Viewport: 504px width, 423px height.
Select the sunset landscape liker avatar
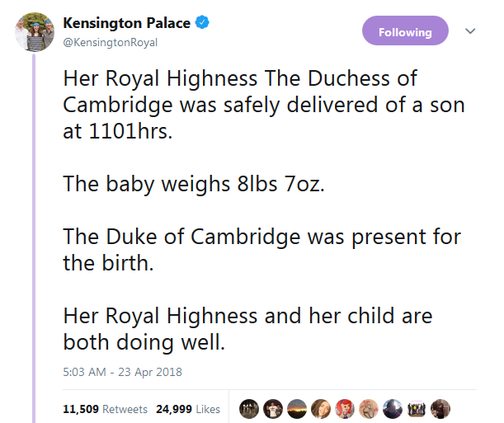click(x=296, y=409)
